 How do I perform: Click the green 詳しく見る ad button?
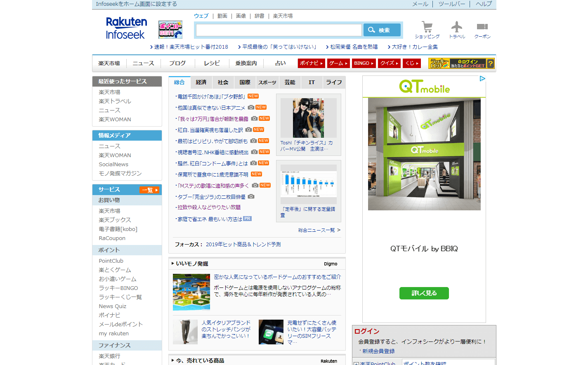424,293
